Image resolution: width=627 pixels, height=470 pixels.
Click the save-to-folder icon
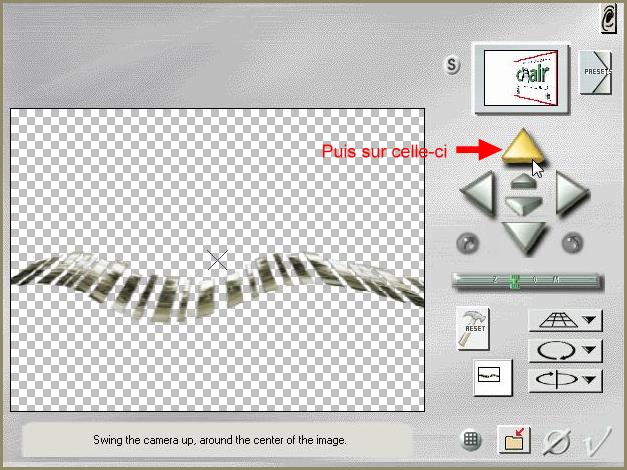click(516, 440)
